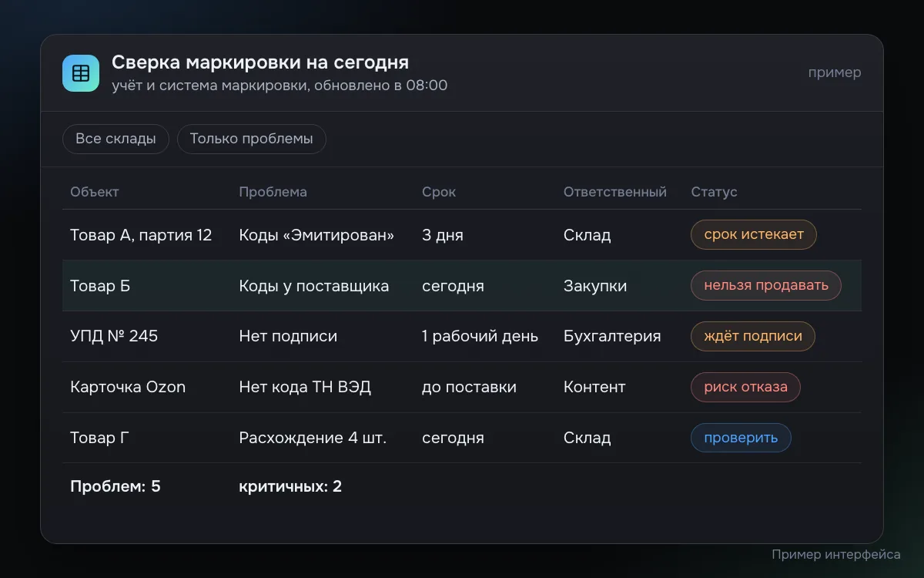Click the «до поставки» deadline cell
The height and width of the screenshot is (578, 924).
coord(469,387)
